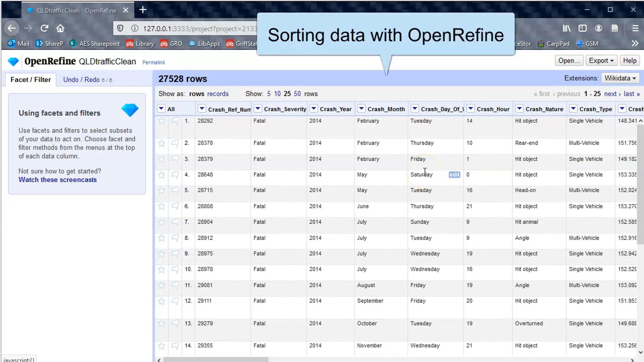Open the Mail bookmark
This screenshot has width=644, height=362.
(x=19, y=43)
